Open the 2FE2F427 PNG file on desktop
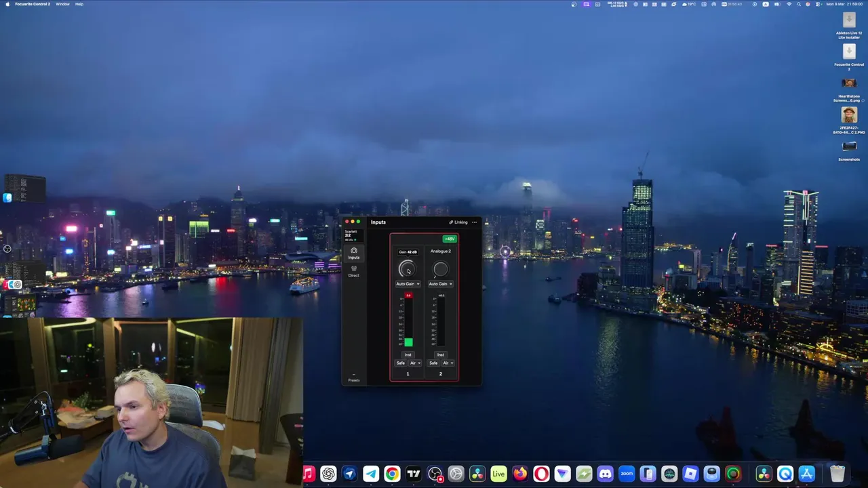 [849, 120]
